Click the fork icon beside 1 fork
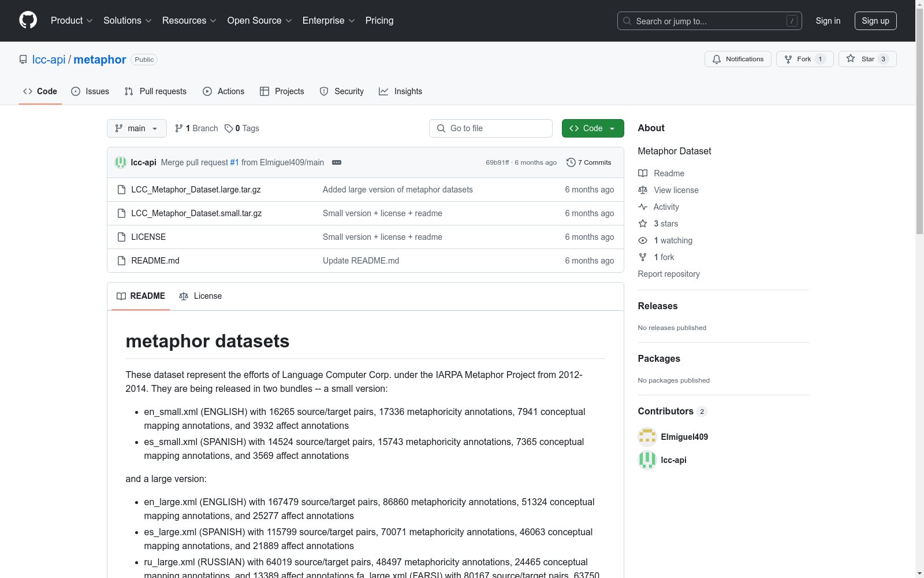The height and width of the screenshot is (578, 924). 643,257
